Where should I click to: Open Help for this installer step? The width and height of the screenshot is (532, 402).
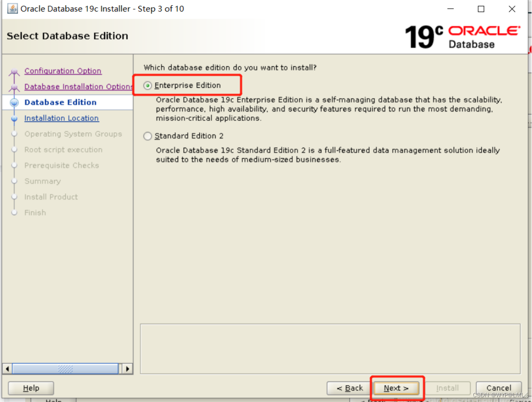(x=31, y=388)
